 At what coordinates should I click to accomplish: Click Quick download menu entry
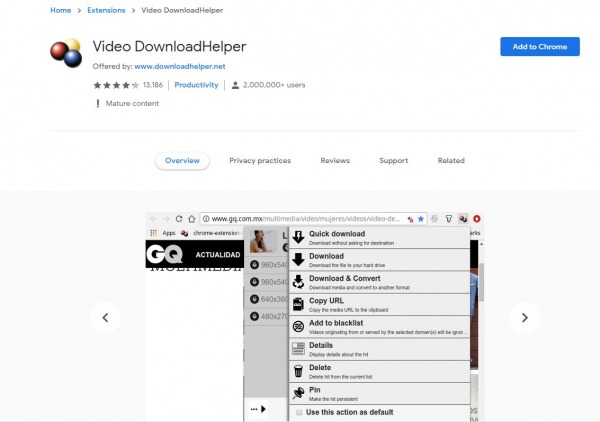click(x=380, y=237)
